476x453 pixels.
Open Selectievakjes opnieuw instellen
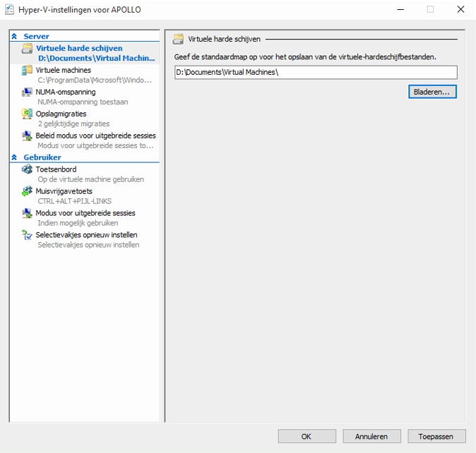click(x=87, y=235)
